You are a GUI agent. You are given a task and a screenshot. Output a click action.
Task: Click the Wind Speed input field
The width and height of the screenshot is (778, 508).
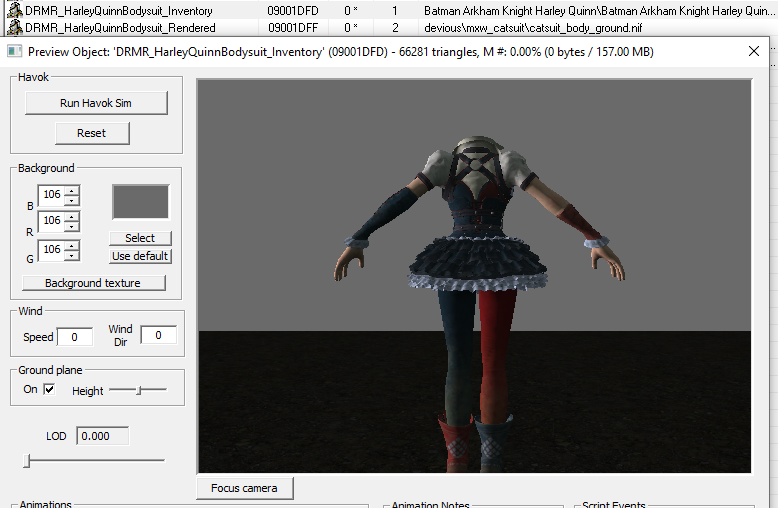point(75,337)
